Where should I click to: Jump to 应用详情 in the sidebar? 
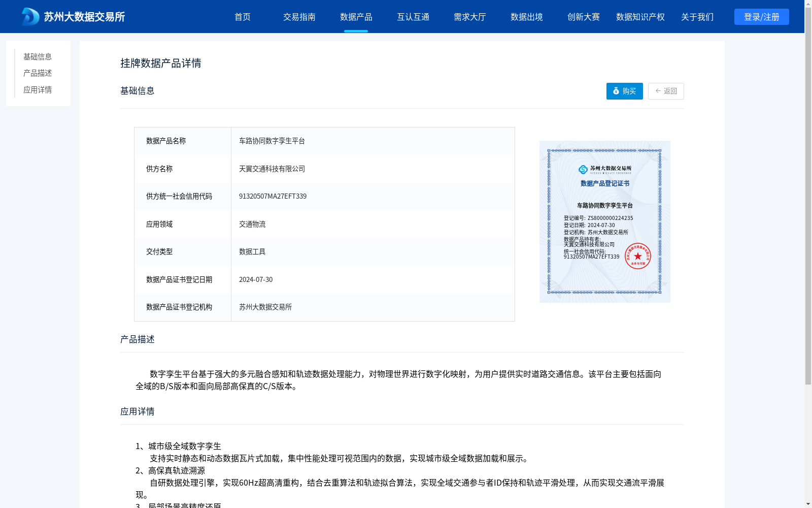[38, 90]
